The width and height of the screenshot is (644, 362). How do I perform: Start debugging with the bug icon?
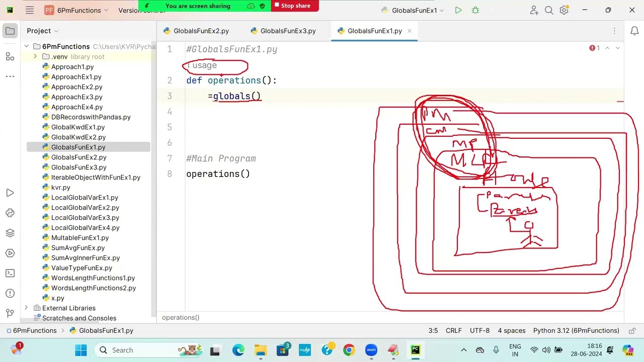pyautogui.click(x=475, y=10)
